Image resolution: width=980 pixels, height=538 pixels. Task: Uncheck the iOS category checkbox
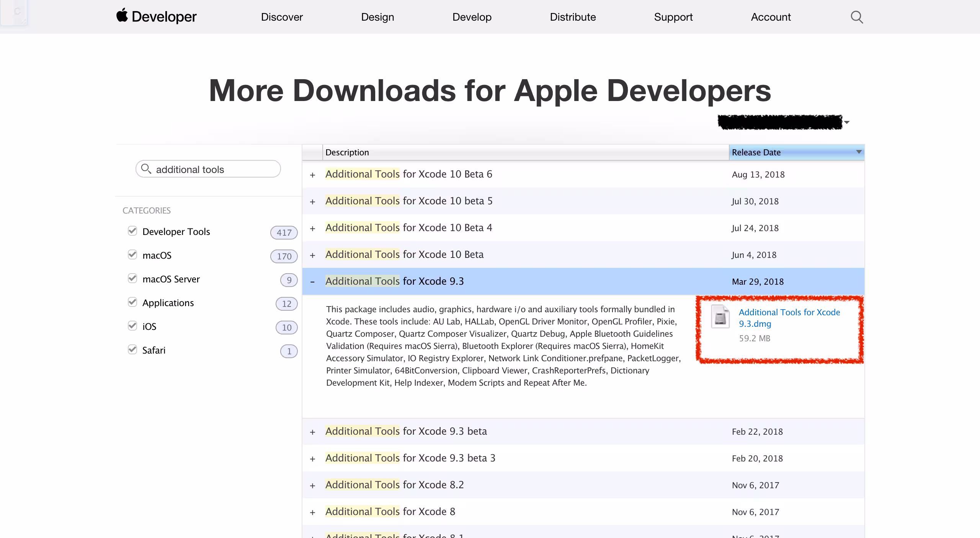(132, 326)
